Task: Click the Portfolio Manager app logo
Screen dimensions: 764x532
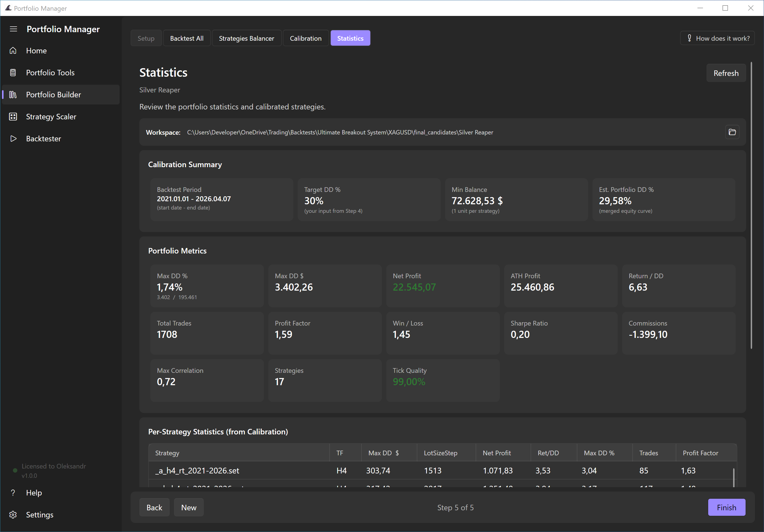Action: [8, 8]
